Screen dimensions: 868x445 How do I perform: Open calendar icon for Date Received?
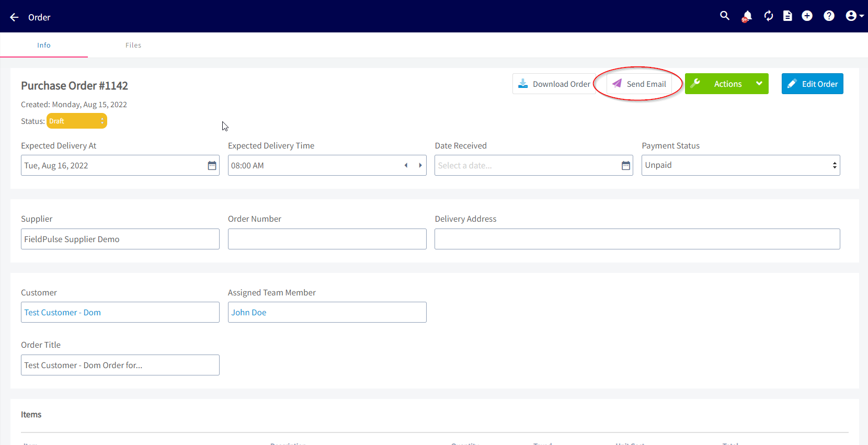[626, 165]
